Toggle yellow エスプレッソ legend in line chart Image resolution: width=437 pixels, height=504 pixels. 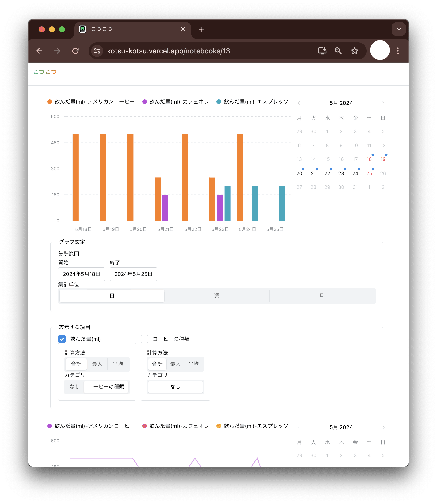(252, 426)
